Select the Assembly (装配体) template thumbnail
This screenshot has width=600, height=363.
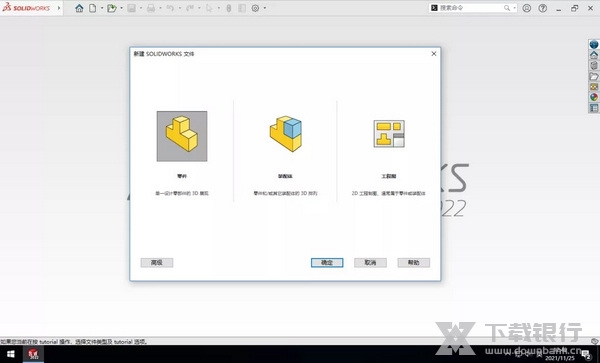[285, 134]
